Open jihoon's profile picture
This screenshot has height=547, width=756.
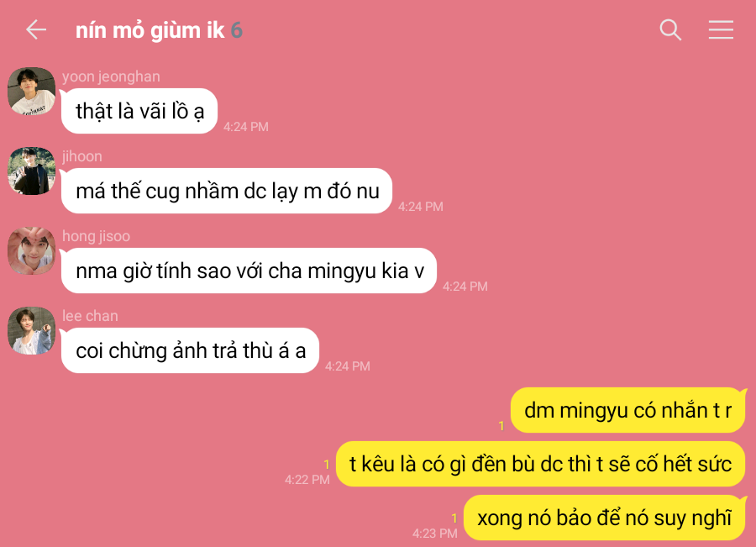pyautogui.click(x=32, y=171)
